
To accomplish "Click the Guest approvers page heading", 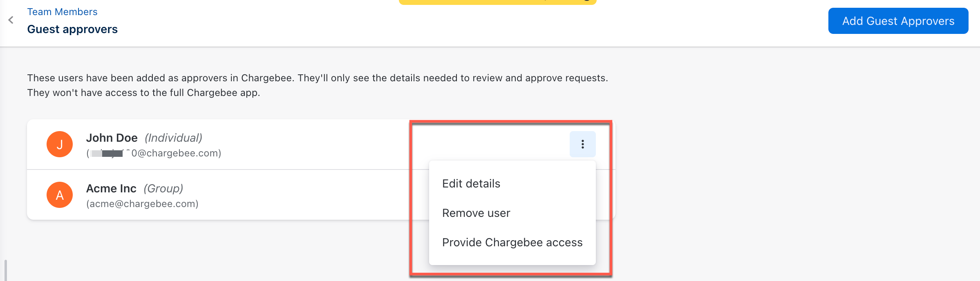I will pyautogui.click(x=72, y=29).
